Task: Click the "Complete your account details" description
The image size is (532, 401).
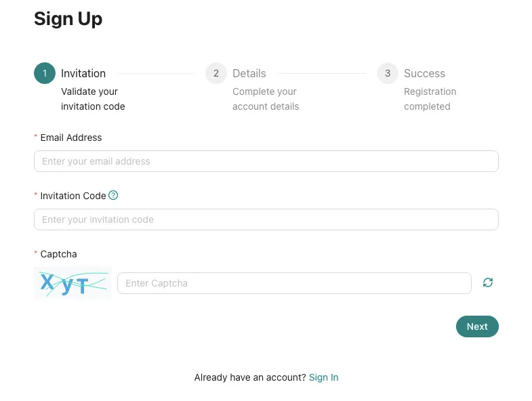Action: point(266,99)
